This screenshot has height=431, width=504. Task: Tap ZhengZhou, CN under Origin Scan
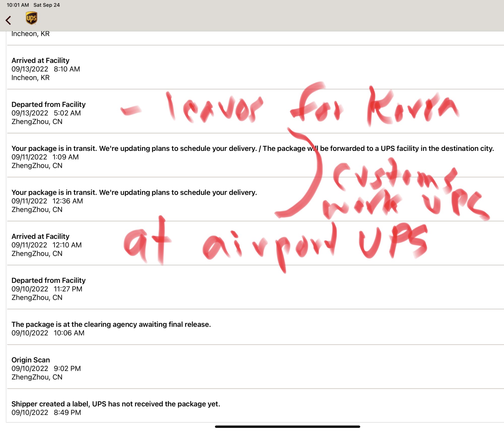[37, 377]
